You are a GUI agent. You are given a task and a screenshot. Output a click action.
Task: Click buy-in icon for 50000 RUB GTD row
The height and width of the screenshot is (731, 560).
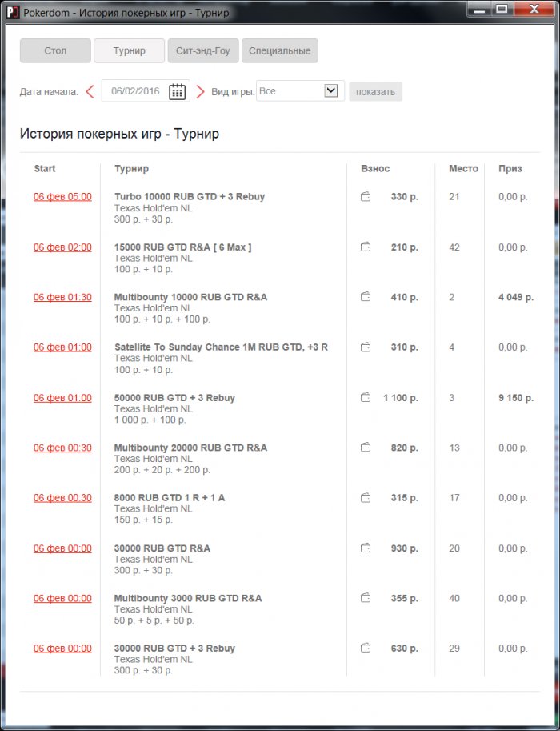tap(366, 398)
